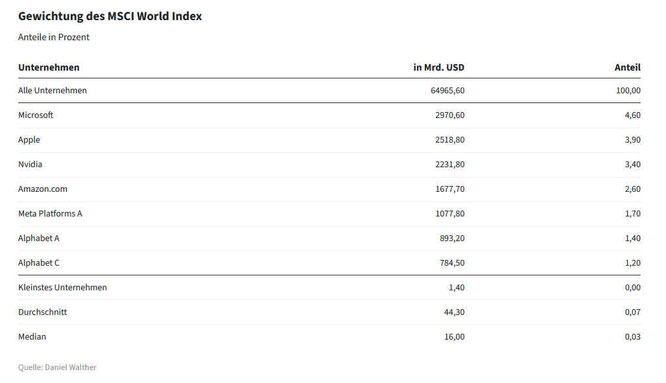
Task: Click Microsoft's market value 2970,60
Action: (x=450, y=115)
